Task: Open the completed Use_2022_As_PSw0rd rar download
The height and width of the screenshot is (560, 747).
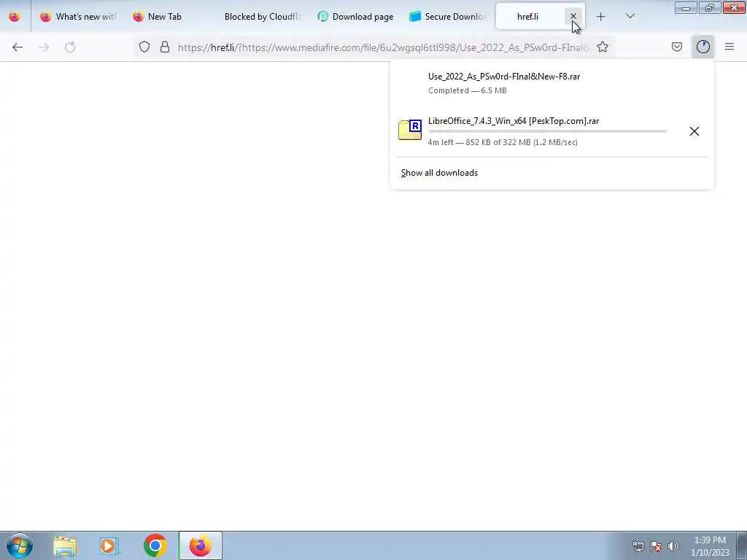Action: 551,83
